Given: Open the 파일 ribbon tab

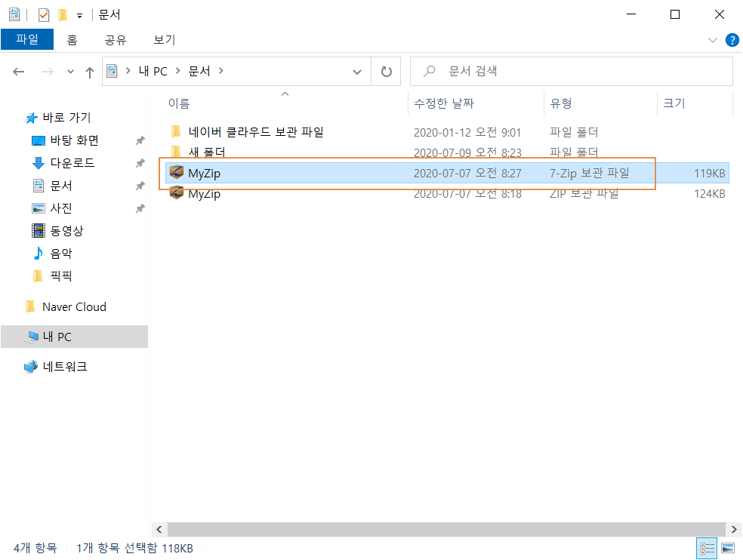Looking at the screenshot, I should [27, 39].
